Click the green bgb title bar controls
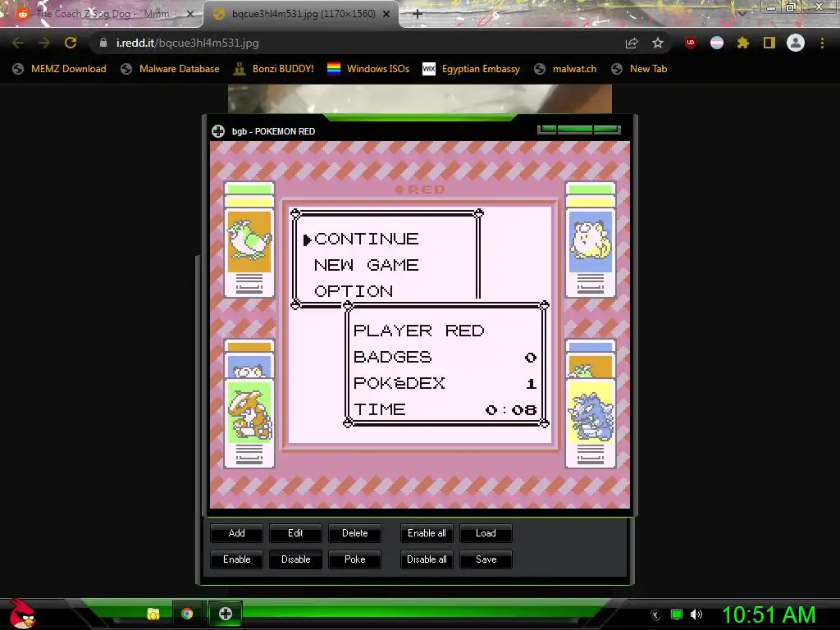The image size is (840, 630). [x=579, y=129]
